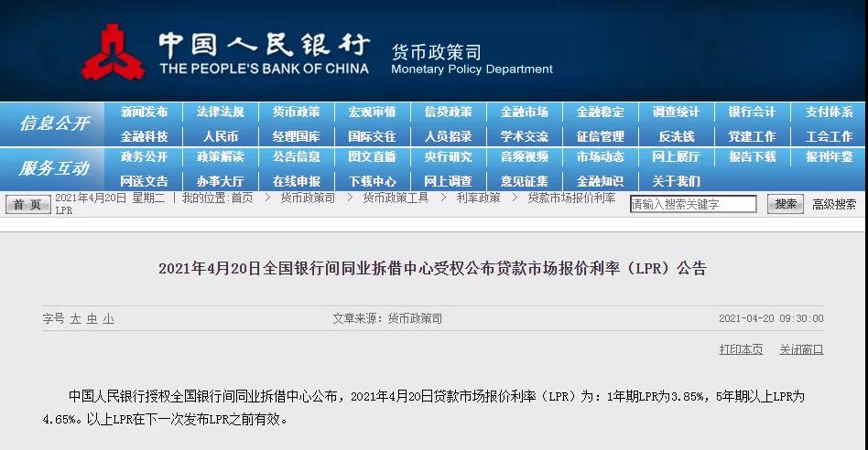Open 网送文告 menu item
The width and height of the screenshot is (868, 450).
pyautogui.click(x=144, y=181)
